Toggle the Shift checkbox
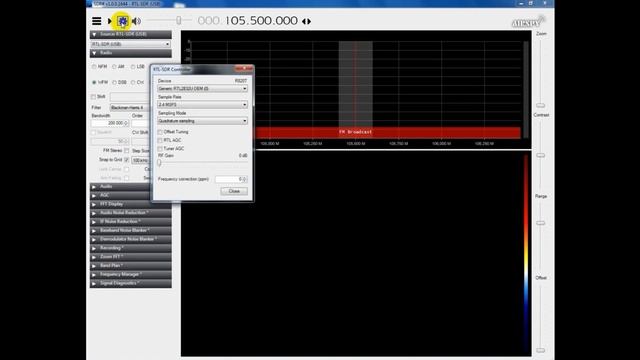 pos(93,97)
